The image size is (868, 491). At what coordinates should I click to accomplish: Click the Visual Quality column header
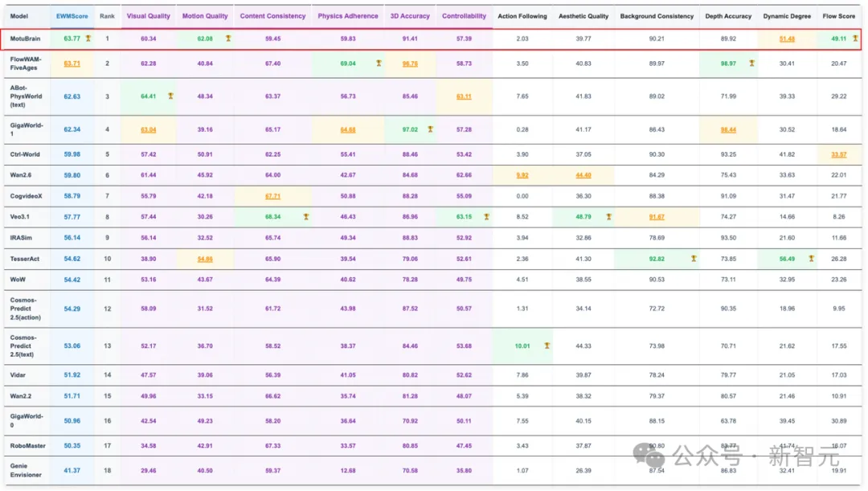pyautogui.click(x=148, y=16)
